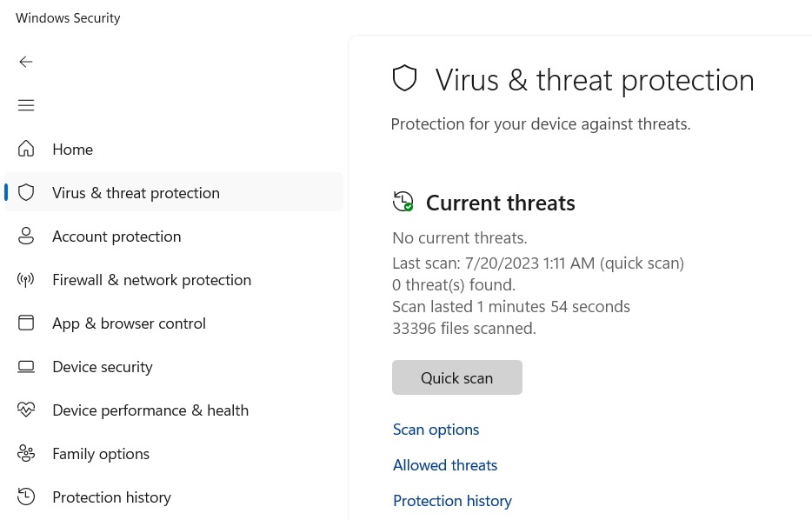812x520 pixels.
Task: Open Account protection via its person icon
Action: tap(26, 236)
